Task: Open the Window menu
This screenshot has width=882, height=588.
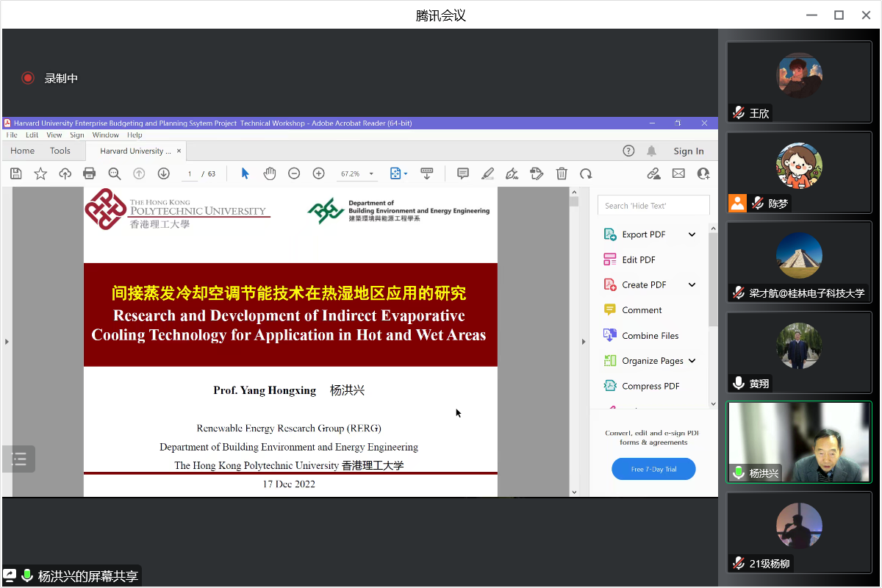Action: pyautogui.click(x=105, y=135)
